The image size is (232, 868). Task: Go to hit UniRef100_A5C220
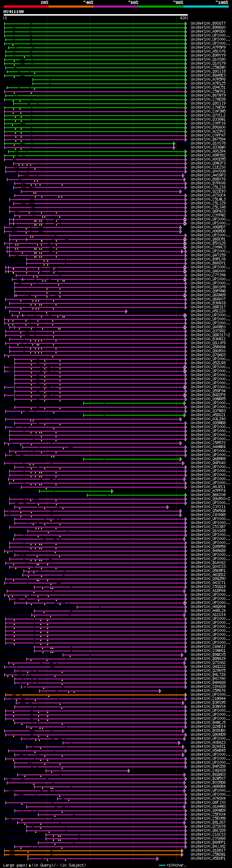pos(208,311)
